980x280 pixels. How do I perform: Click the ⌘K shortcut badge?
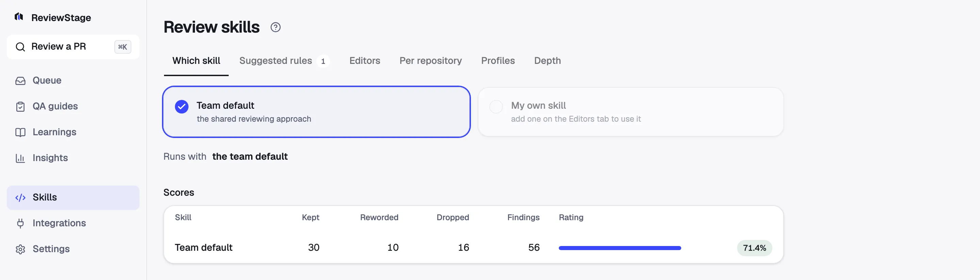tap(122, 47)
